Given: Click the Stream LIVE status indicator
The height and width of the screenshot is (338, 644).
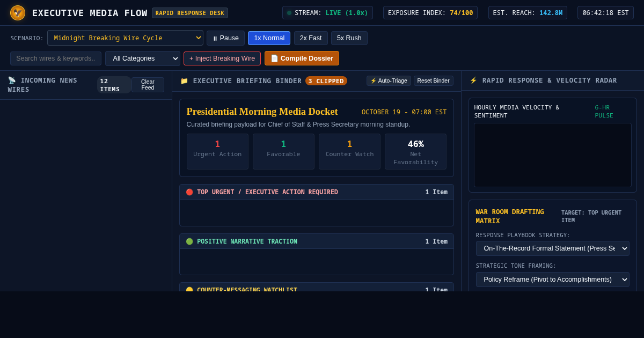Looking at the screenshot, I should 327,13.
